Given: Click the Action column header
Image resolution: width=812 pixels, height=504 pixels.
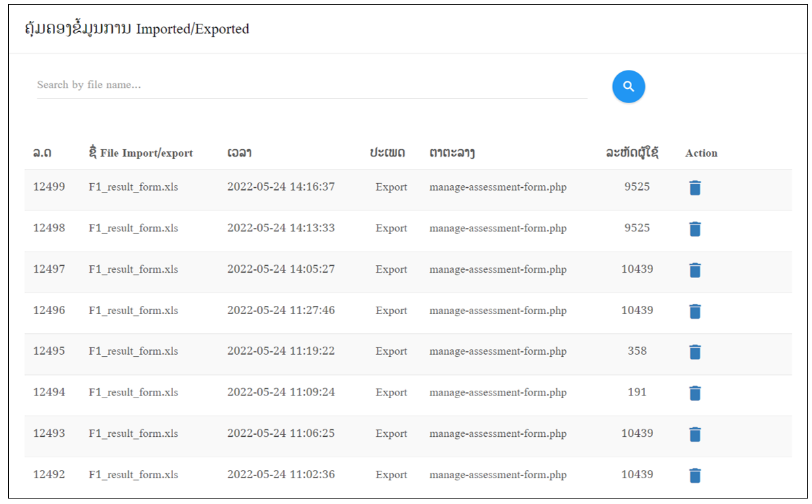Looking at the screenshot, I should [x=701, y=153].
